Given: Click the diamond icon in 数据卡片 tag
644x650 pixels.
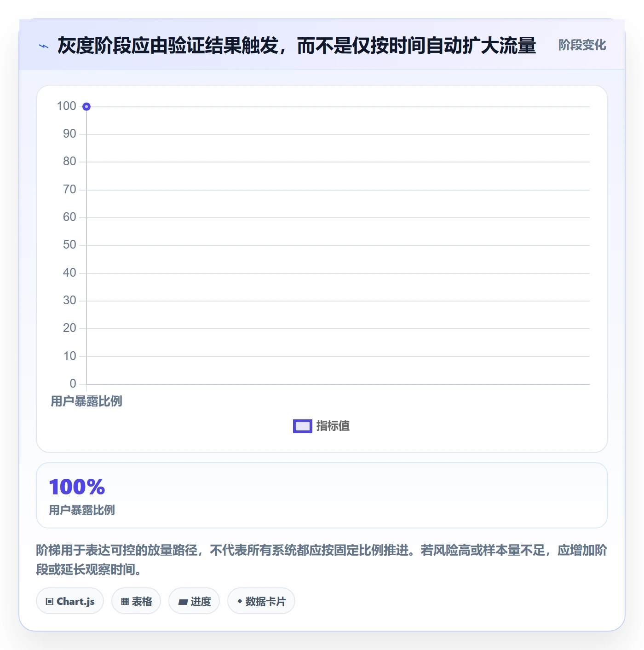Looking at the screenshot, I should coord(240,601).
